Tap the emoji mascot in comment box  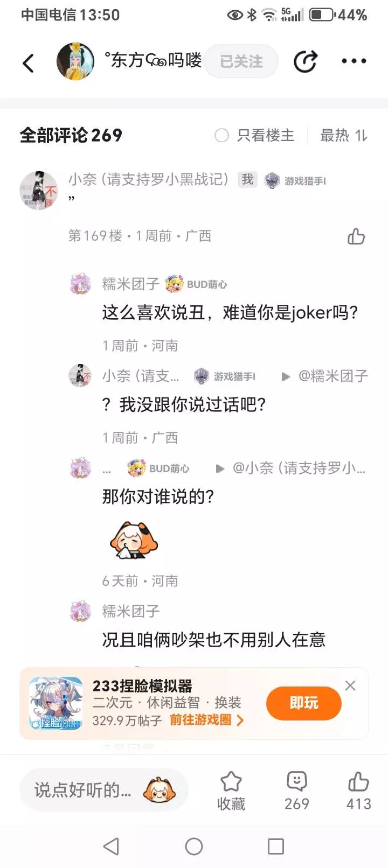[159, 790]
